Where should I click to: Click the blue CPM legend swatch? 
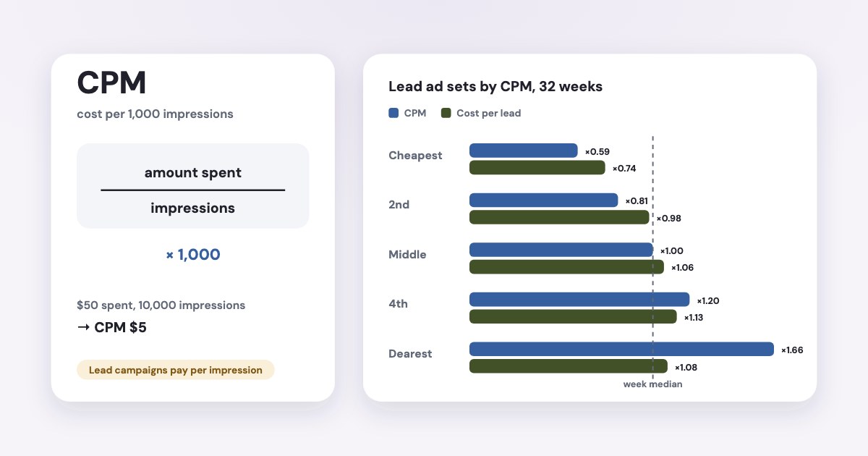pyautogui.click(x=394, y=113)
